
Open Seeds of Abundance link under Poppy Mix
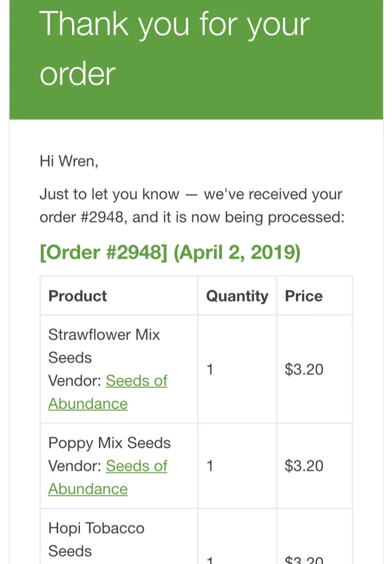coord(136,466)
